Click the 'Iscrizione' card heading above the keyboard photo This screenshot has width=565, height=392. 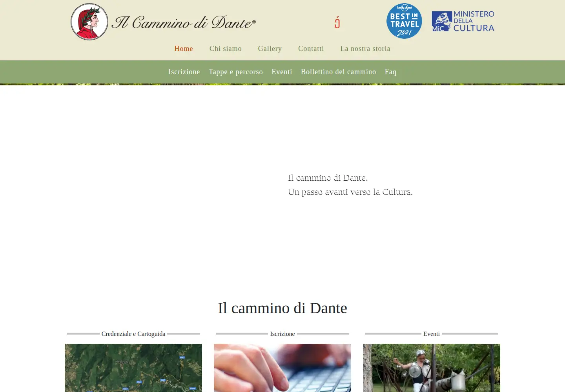pyautogui.click(x=282, y=334)
